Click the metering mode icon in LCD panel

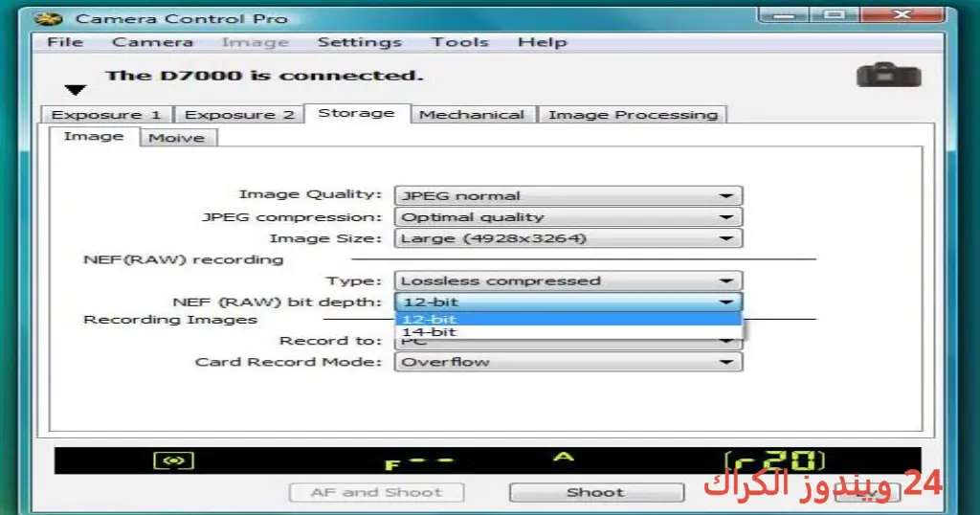pos(174,461)
